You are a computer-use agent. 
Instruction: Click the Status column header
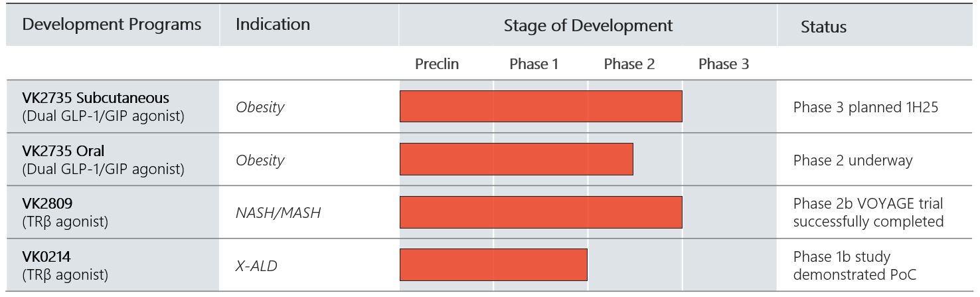click(823, 27)
